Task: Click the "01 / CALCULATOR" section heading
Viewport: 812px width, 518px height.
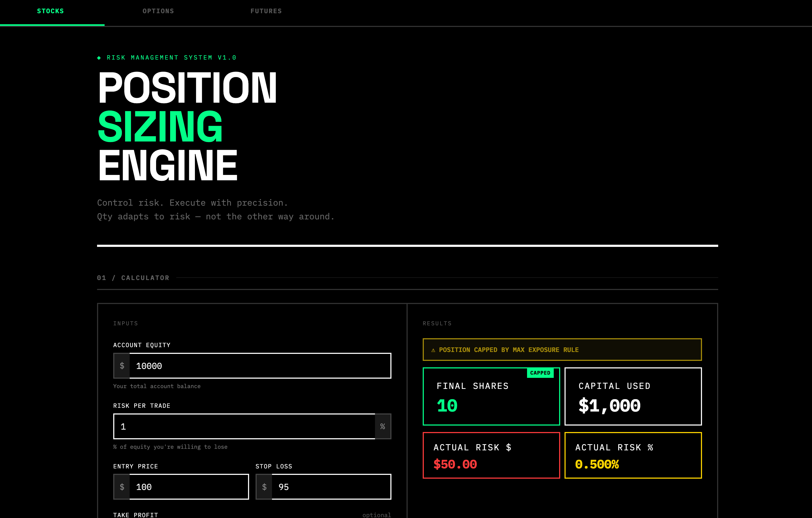Action: pyautogui.click(x=133, y=278)
